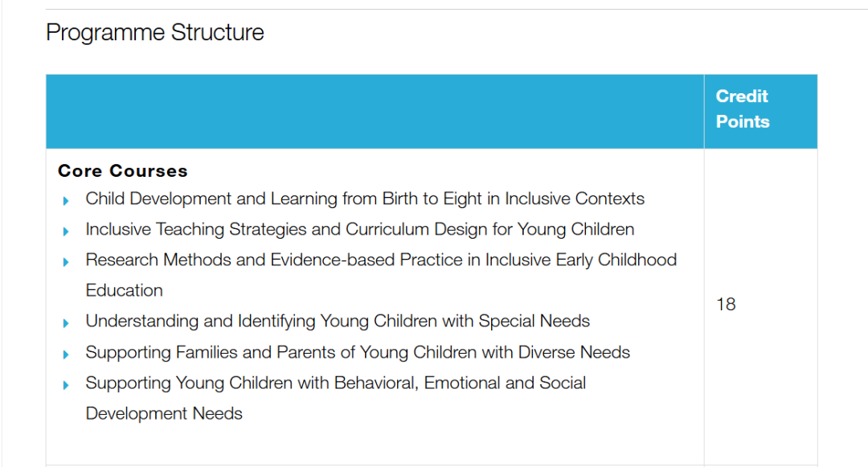
Task: Open Child Development and Learning course entry
Action: (x=365, y=199)
